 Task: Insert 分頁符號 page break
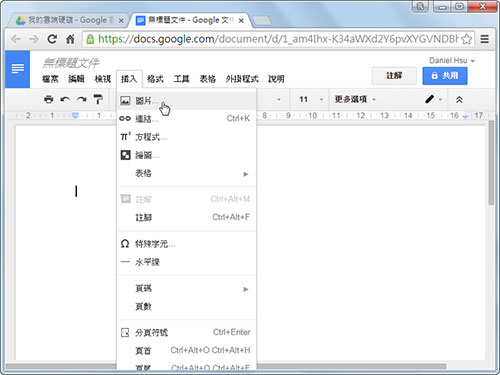pos(186,332)
